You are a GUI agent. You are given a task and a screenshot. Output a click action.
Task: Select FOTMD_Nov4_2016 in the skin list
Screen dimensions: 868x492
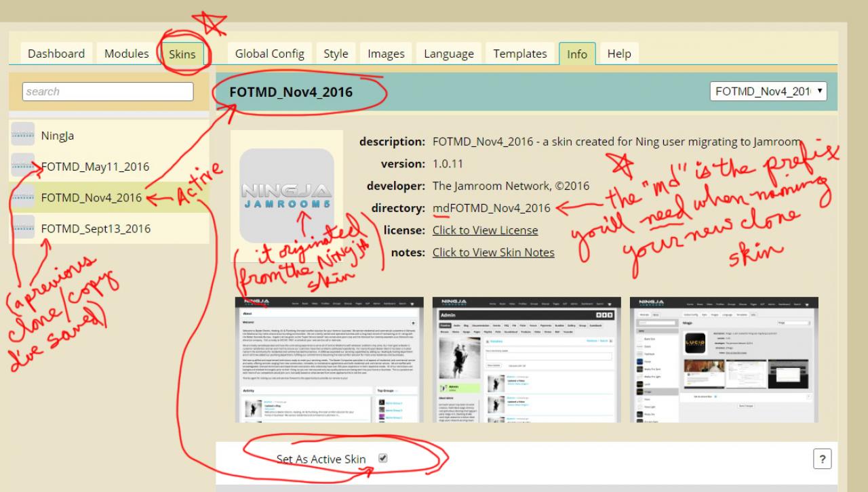pyautogui.click(x=109, y=198)
